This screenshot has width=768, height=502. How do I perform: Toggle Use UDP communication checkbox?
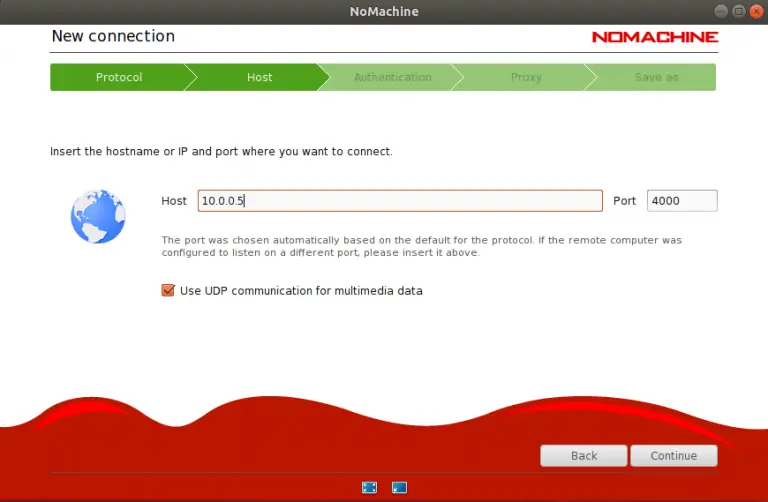pyautogui.click(x=168, y=290)
